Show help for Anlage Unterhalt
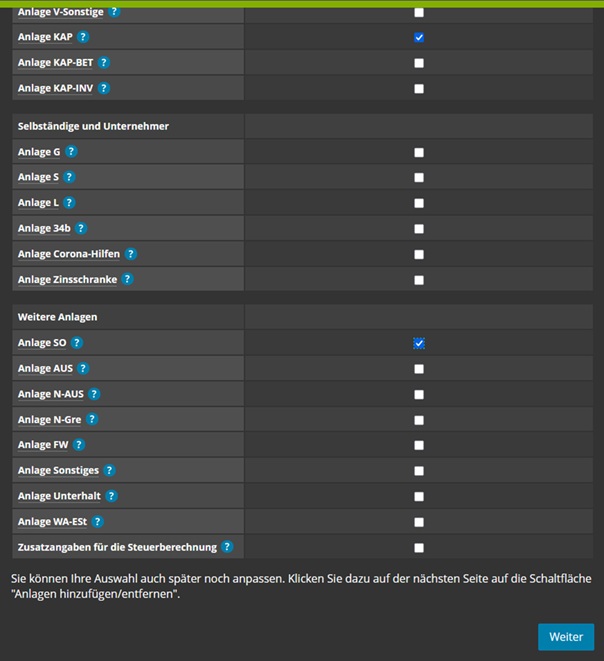The image size is (604, 661). click(x=111, y=496)
